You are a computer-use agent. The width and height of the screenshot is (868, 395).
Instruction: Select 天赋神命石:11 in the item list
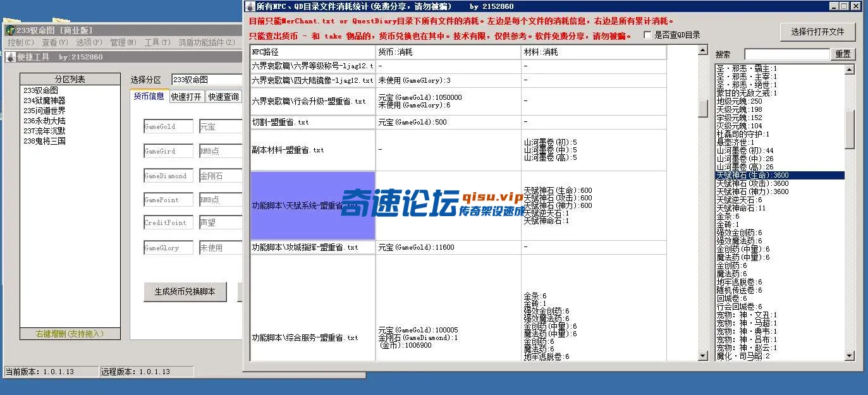[x=780, y=208]
